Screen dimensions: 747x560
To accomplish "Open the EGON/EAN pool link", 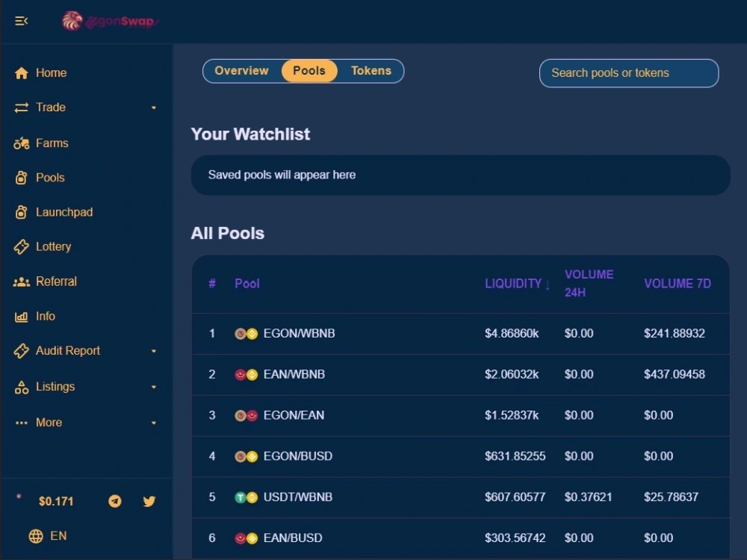I will [294, 415].
